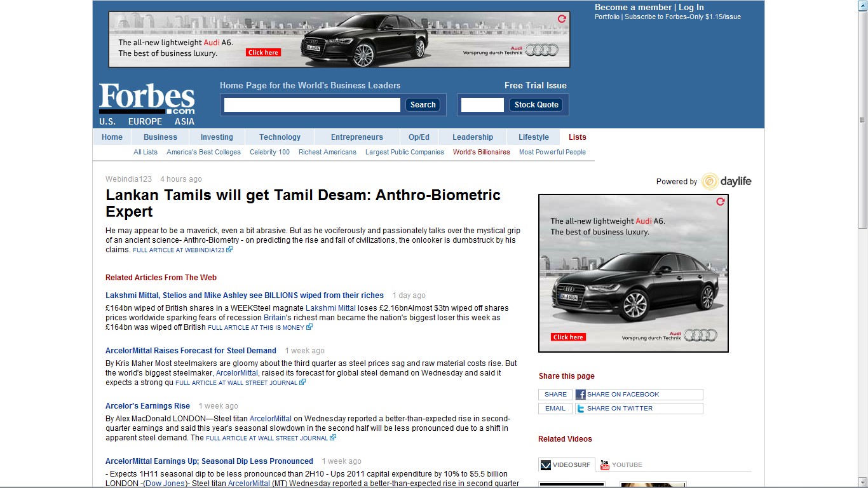Click the vertical scrollbar down arrow

point(862,483)
